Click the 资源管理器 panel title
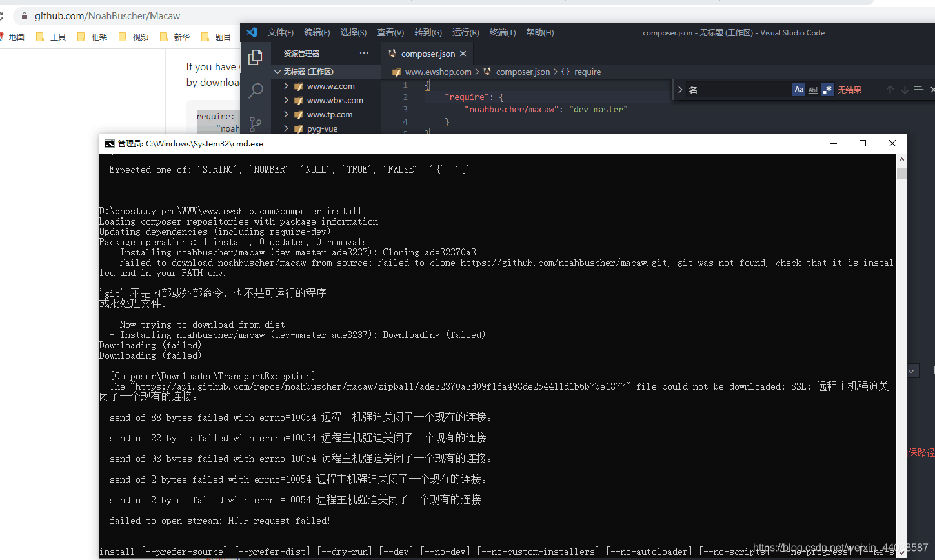Image resolution: width=935 pixels, height=560 pixels. (x=301, y=54)
